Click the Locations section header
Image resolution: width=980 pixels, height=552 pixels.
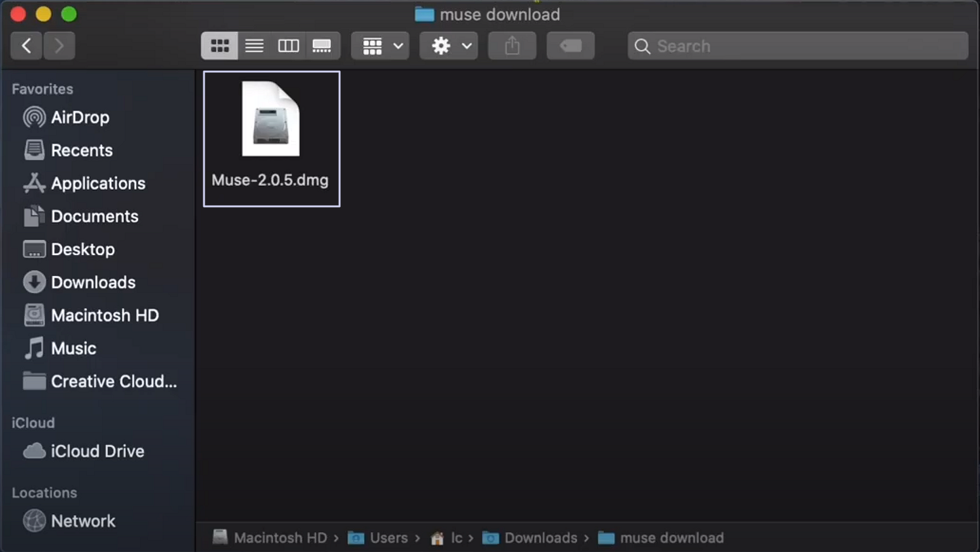(44, 492)
